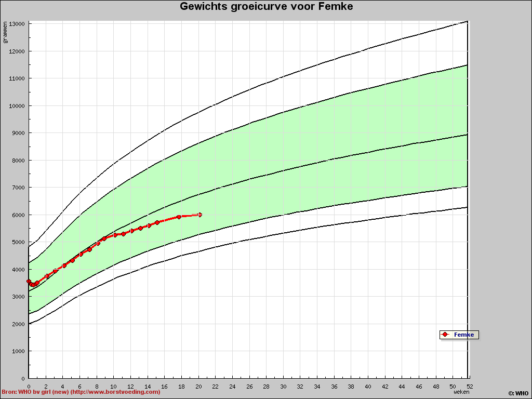Click the week 12 label on the x-axis

coord(130,387)
